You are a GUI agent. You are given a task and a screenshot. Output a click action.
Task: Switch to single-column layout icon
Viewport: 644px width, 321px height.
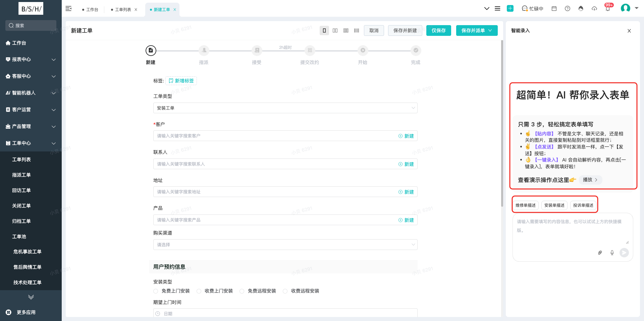click(x=324, y=30)
